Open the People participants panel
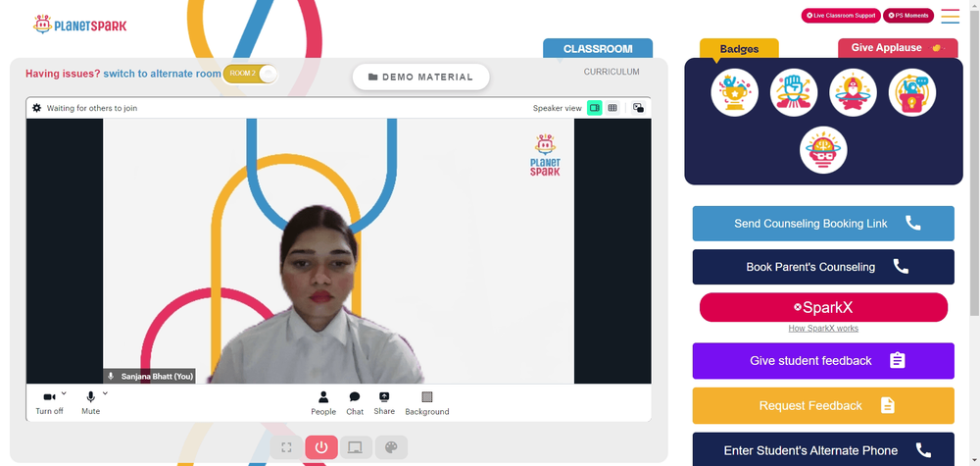The width and height of the screenshot is (980, 466). 323,403
